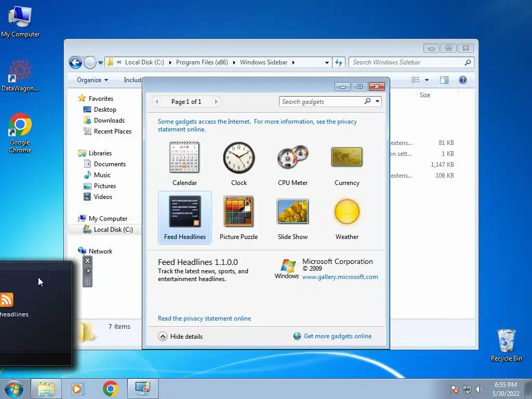Select the CPU Meter gadget
Viewport: 532px width, 399px height.
[x=293, y=164]
